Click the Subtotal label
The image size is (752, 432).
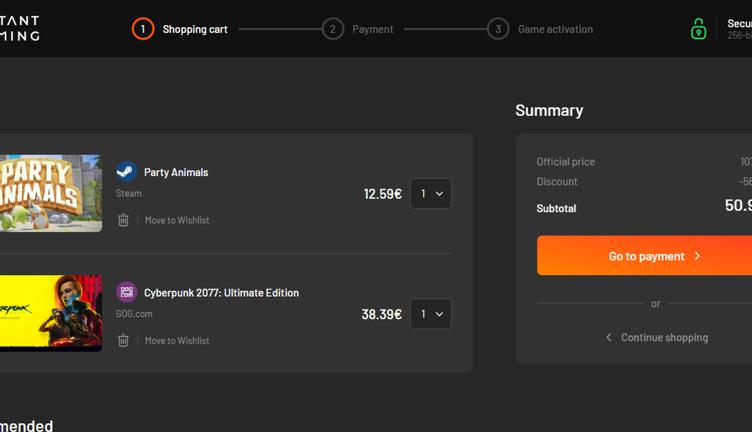556,209
